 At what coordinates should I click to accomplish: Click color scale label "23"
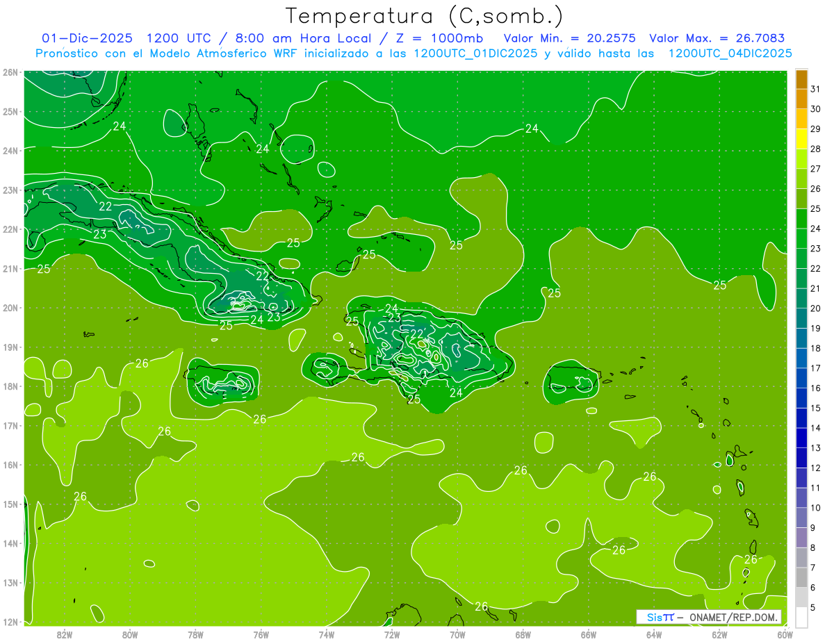click(815, 249)
